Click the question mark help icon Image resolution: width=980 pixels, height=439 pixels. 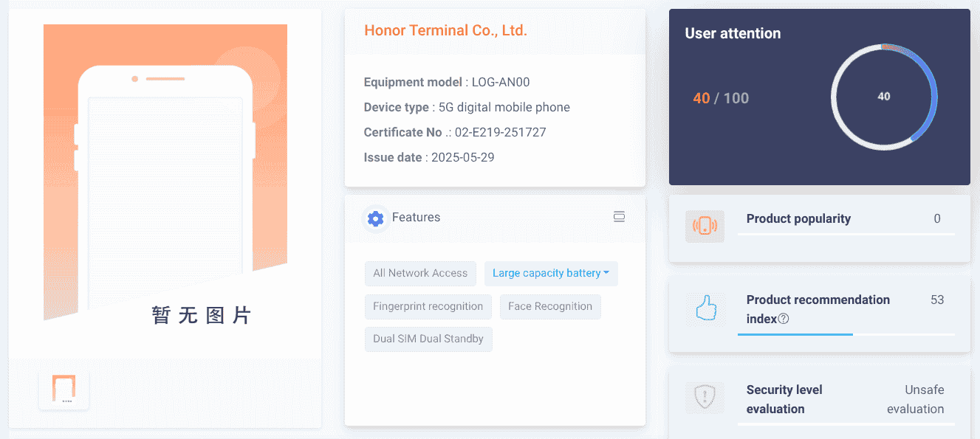click(x=784, y=319)
